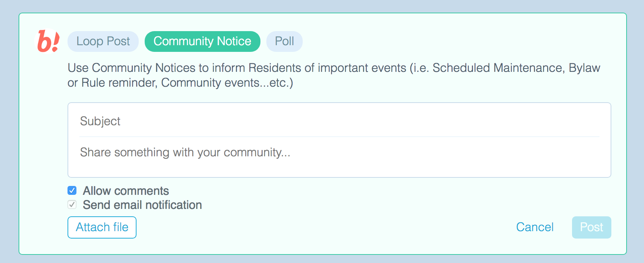Click the divider line below Subject
Viewport: 644px width, 263px height.
click(339, 137)
